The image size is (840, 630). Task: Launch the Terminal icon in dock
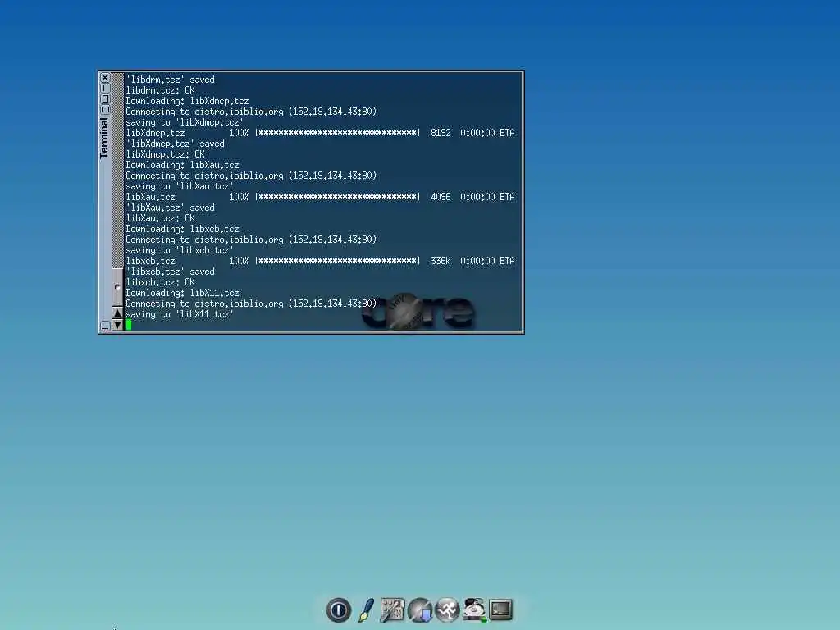pyautogui.click(x=501, y=609)
